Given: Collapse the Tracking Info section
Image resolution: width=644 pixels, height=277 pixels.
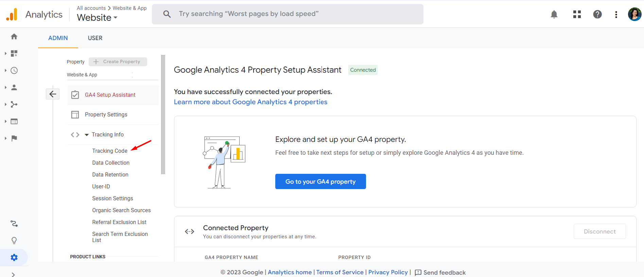Looking at the screenshot, I should coord(87,135).
